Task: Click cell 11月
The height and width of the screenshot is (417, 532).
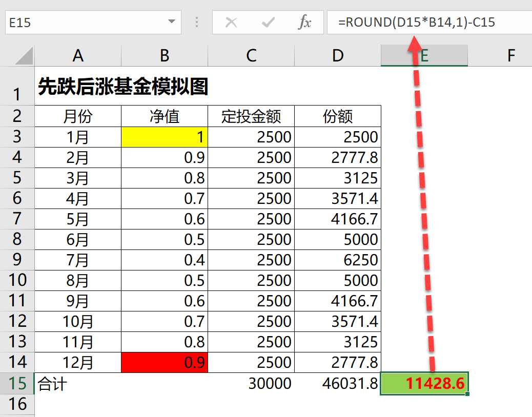Action: [78, 342]
